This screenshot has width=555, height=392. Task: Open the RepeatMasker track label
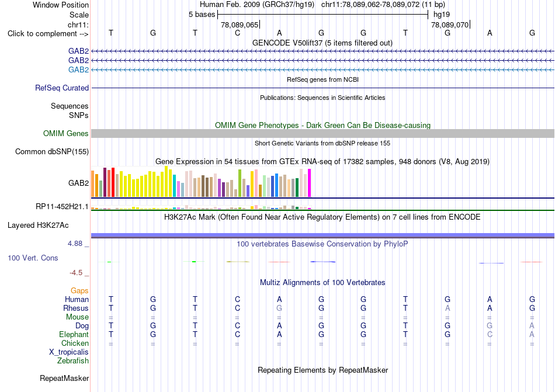[x=64, y=379]
